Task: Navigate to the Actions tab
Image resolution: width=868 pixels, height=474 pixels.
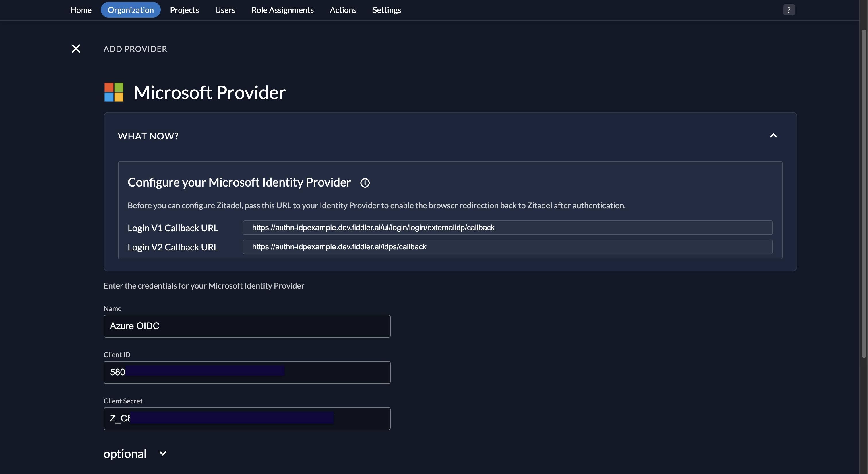Action: pos(343,10)
